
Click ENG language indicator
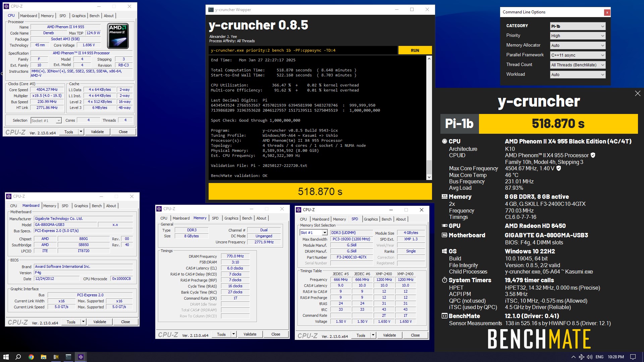(599, 357)
